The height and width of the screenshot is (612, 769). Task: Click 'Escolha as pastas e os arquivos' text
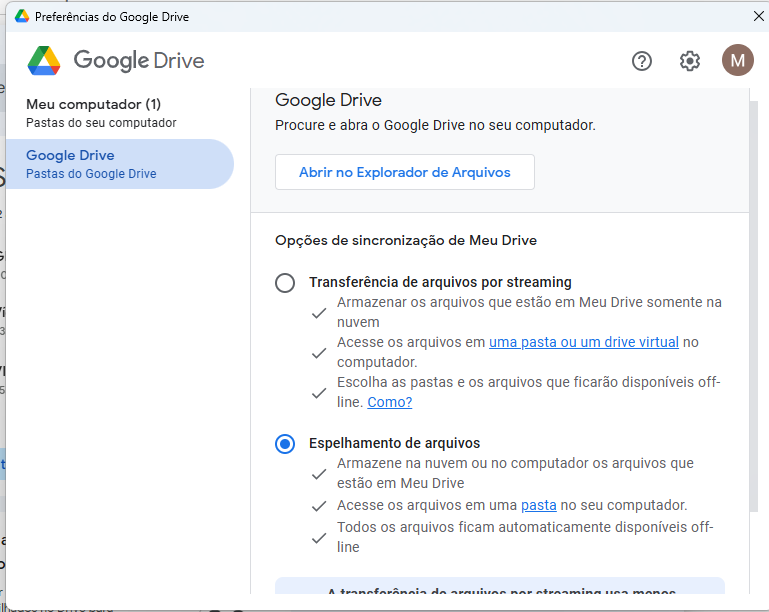(529, 392)
